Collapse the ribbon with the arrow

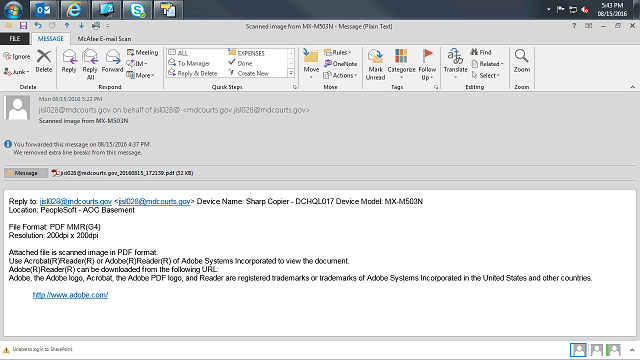click(632, 87)
